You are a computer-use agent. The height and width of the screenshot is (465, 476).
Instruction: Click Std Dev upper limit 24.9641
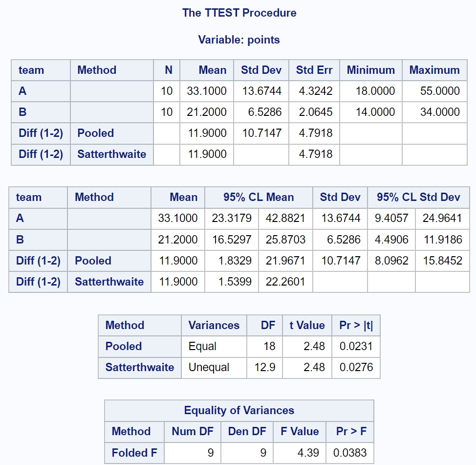pyautogui.click(x=442, y=218)
